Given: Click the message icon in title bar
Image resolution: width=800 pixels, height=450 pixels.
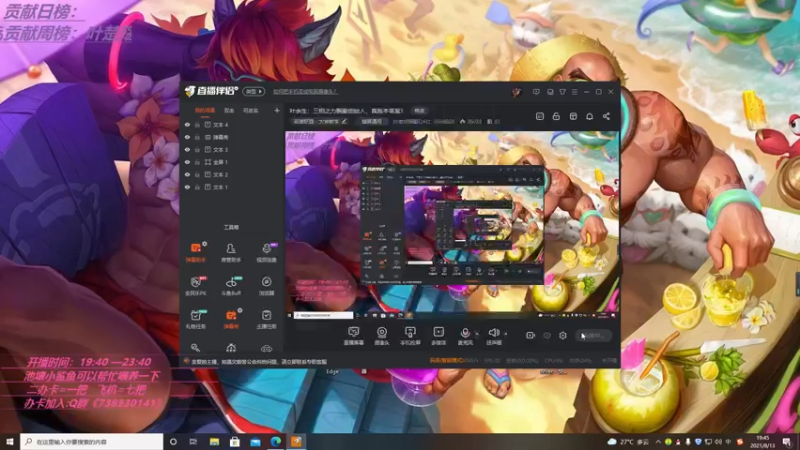Looking at the screenshot, I should (x=536, y=92).
